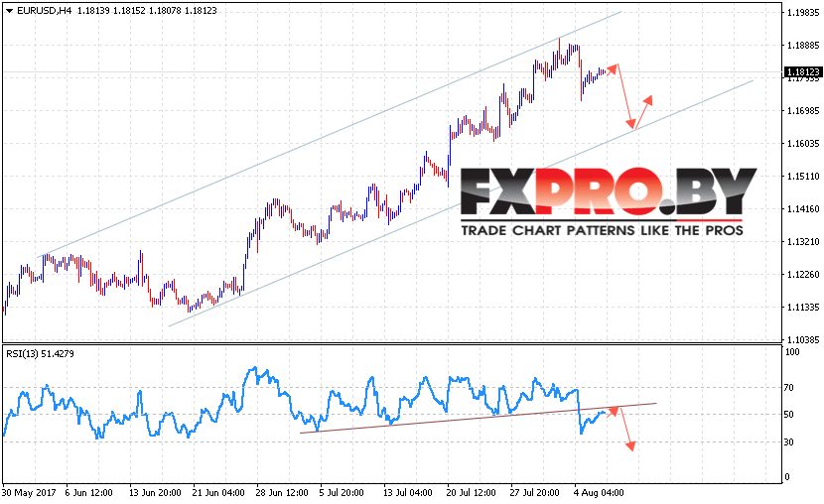Select the EURUSD,H4 chart title text
Viewport: 824px width, 504px height.
pos(44,11)
